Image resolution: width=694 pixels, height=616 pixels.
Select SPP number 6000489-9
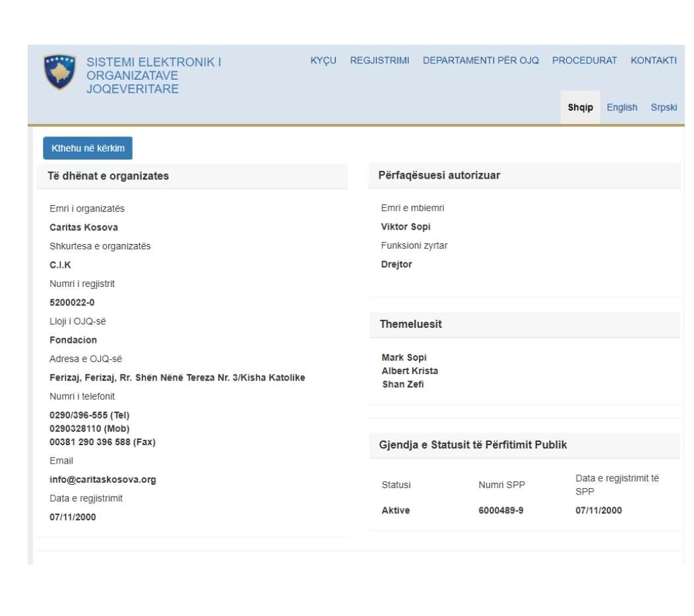point(501,510)
